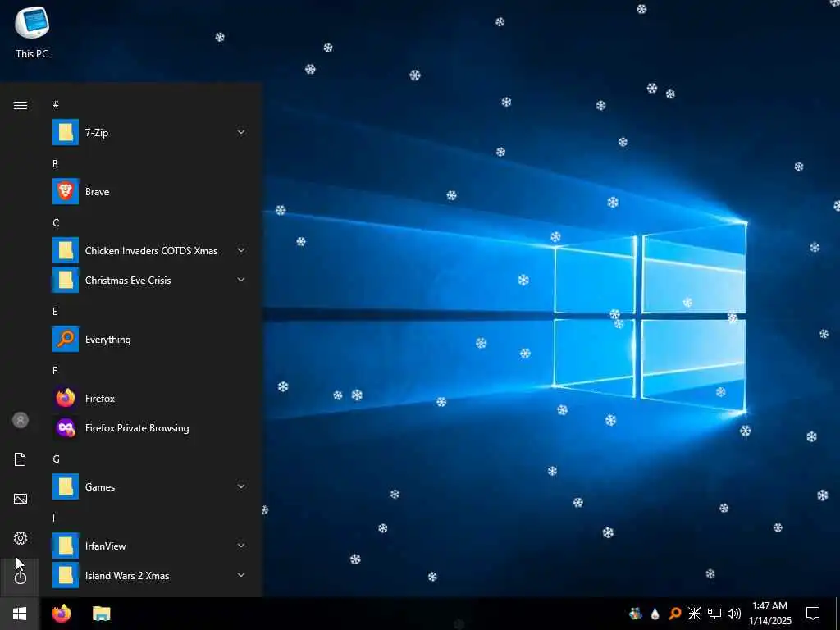Select the This PC desktop icon
Screen dimensions: 840x630
click(x=32, y=32)
